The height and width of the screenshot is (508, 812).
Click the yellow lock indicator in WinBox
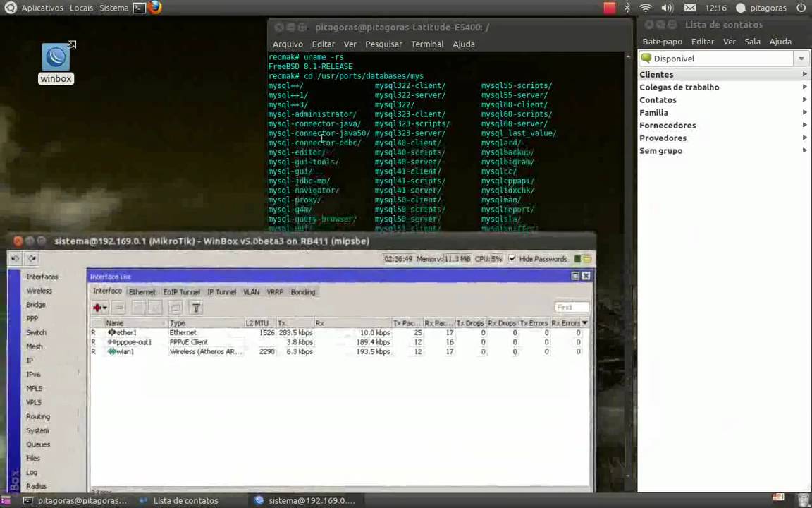[586, 259]
